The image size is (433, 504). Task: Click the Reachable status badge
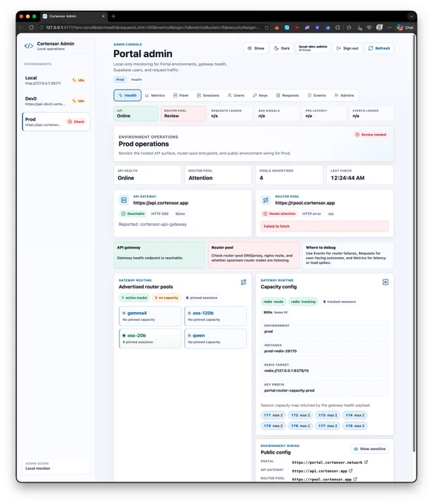tap(133, 213)
